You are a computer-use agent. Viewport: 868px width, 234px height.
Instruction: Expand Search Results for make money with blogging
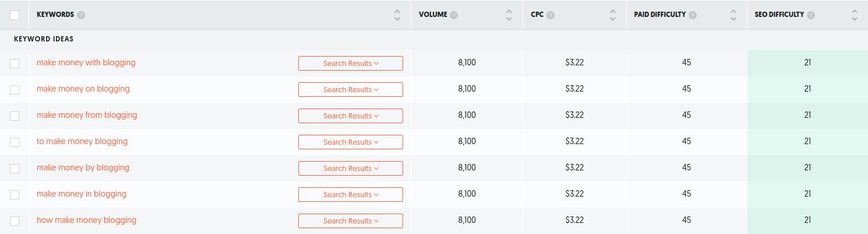(351, 64)
